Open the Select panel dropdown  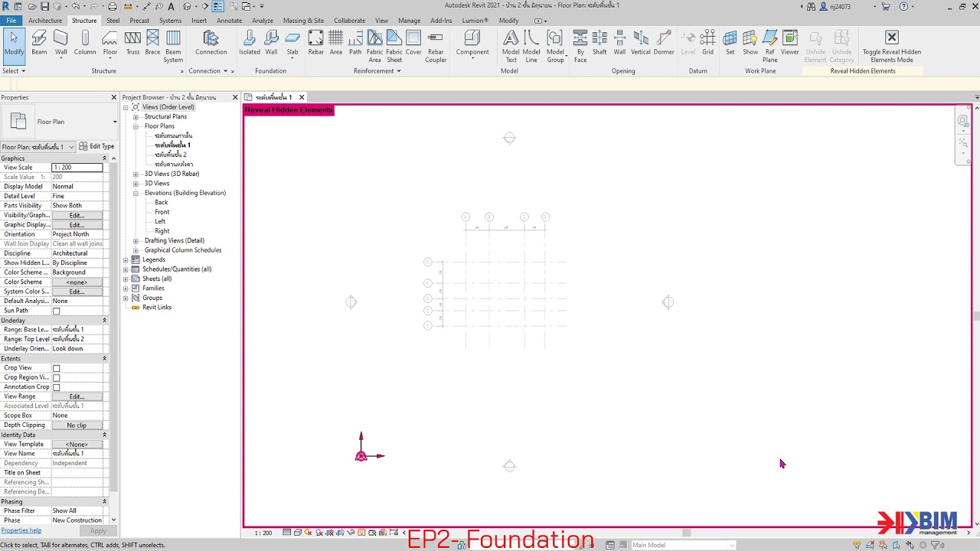14,71
